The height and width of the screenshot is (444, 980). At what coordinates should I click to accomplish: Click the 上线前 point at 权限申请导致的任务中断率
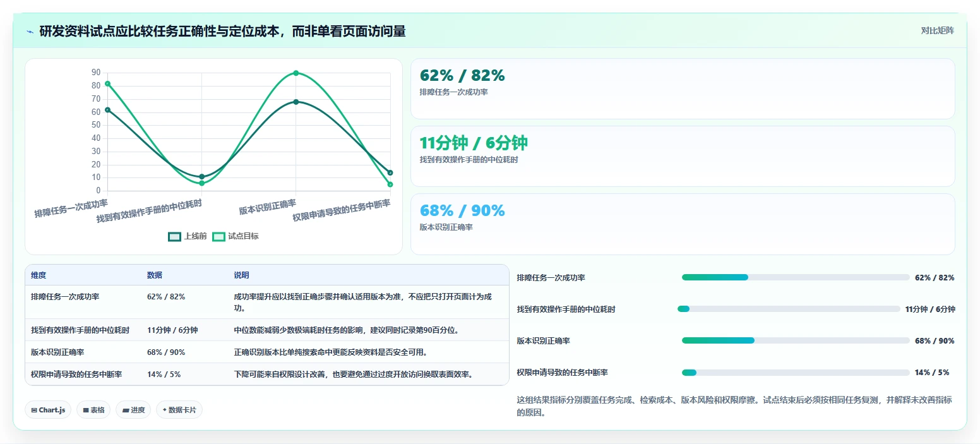pyautogui.click(x=390, y=172)
